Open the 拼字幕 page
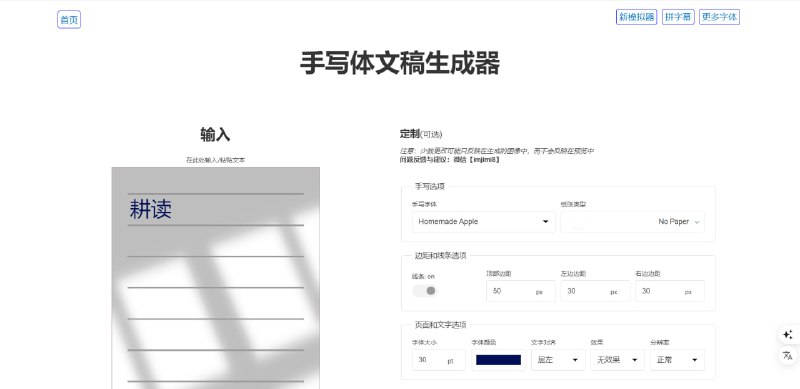Screen dimensions: 800x389 [x=678, y=17]
